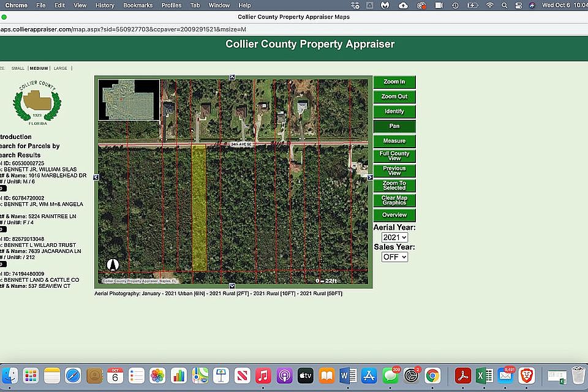Launch Safari from the dock

[x=73, y=375]
